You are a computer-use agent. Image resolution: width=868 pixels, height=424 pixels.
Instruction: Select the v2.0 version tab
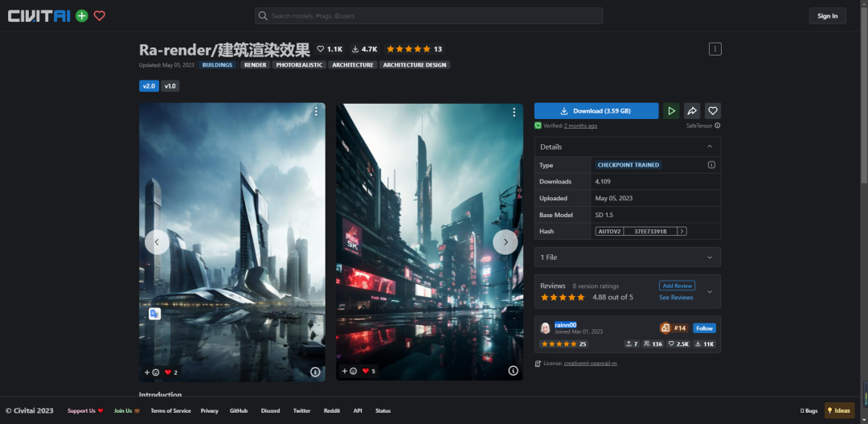coord(149,86)
